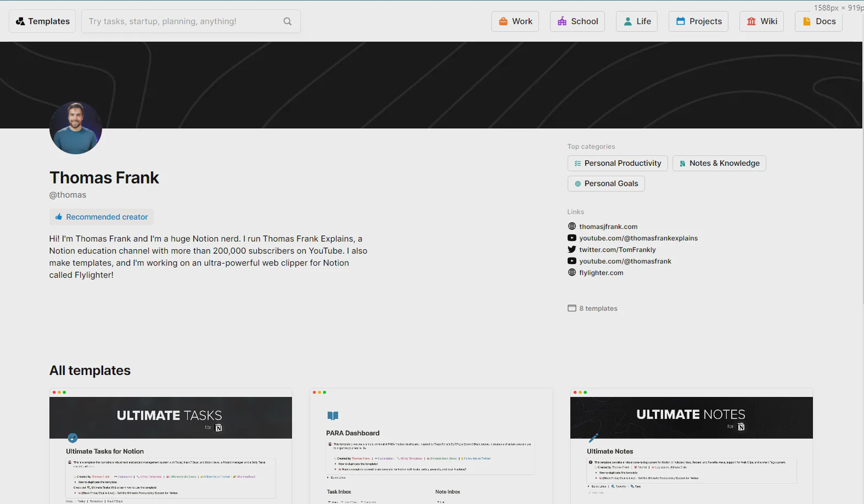Click the PARA Dashboard book icon
The height and width of the screenshot is (504, 864).
[333, 415]
